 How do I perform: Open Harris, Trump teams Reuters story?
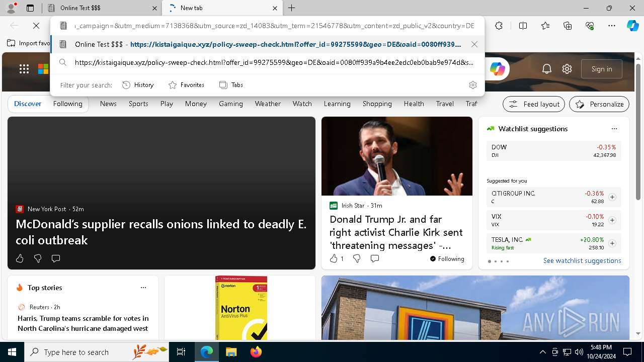point(83,323)
